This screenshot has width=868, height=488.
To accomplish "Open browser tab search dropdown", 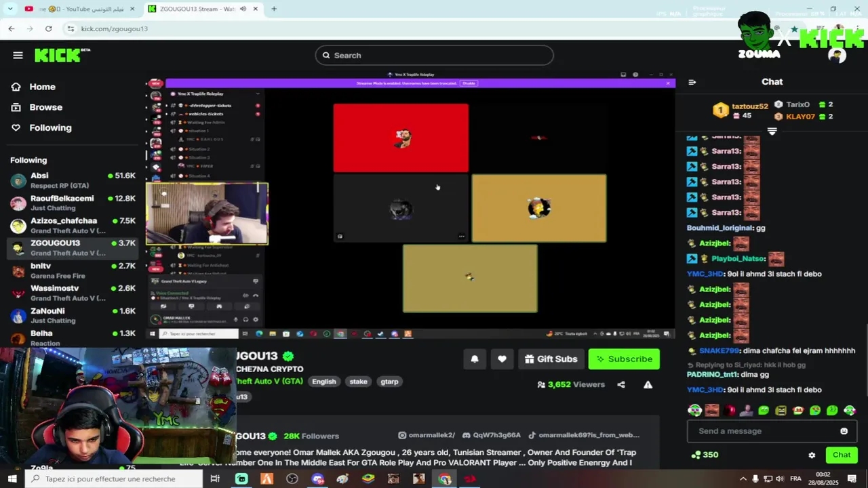I will click(x=9, y=9).
